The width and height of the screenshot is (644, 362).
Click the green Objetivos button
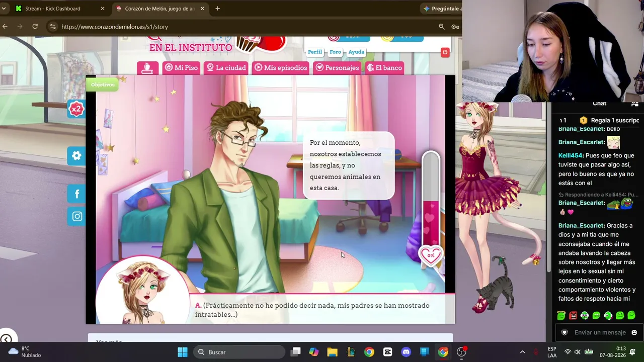(x=103, y=84)
